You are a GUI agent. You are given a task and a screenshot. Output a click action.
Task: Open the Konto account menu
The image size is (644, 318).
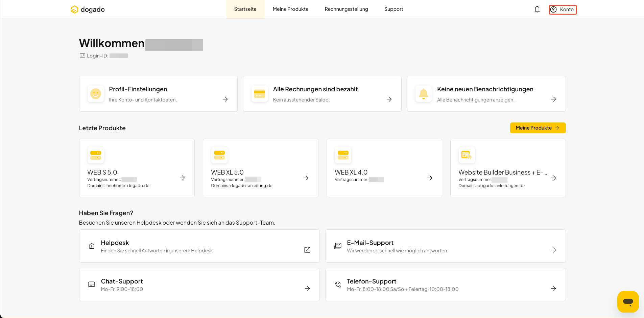[x=563, y=9]
